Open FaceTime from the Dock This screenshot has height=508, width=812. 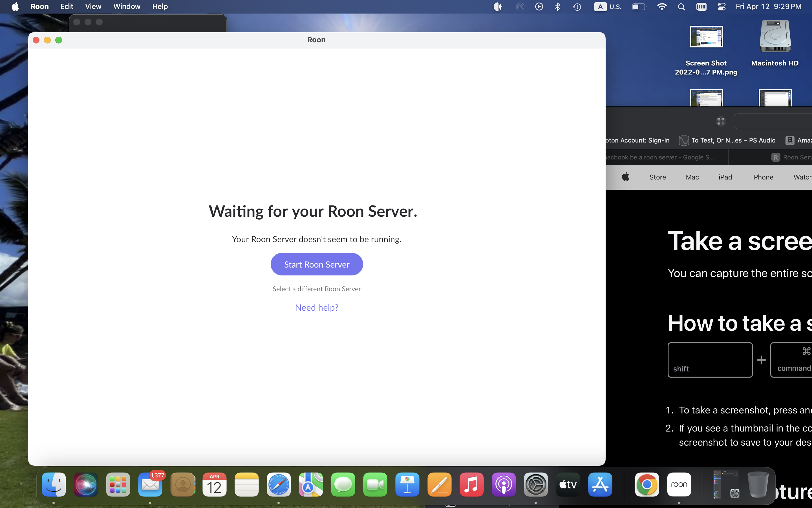(375, 485)
